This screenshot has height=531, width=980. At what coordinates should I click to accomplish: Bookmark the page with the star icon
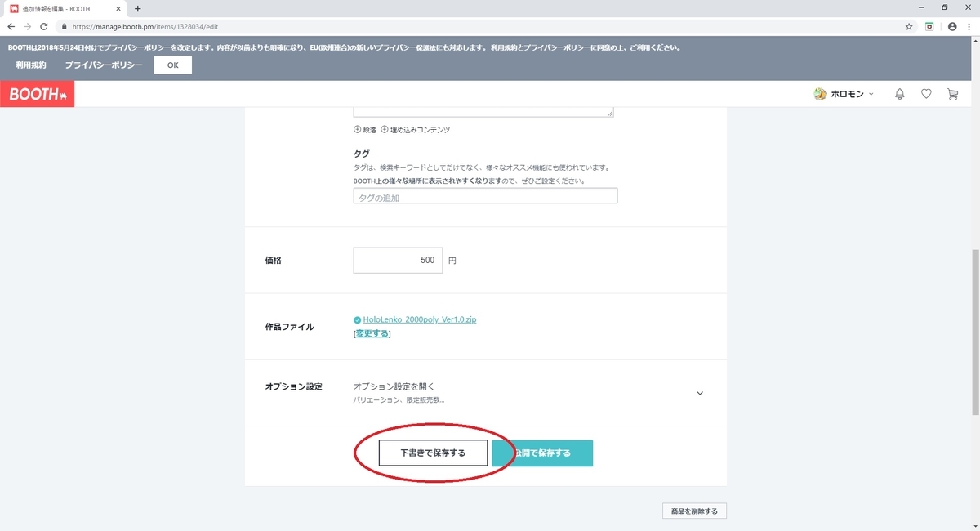point(907,26)
